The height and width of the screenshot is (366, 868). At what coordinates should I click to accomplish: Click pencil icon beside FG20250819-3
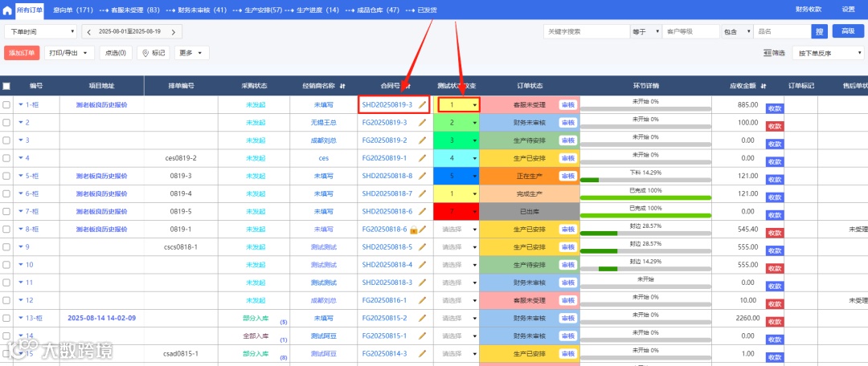[423, 122]
